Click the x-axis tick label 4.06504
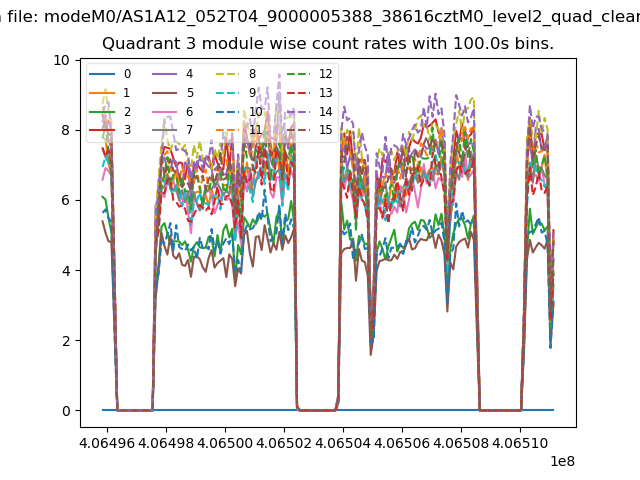 343,442
